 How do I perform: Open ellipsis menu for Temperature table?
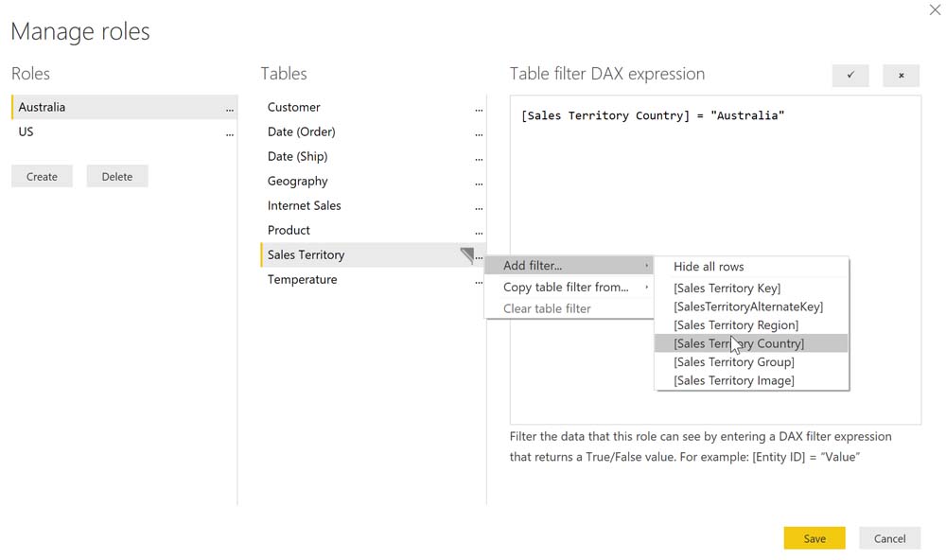click(x=479, y=281)
